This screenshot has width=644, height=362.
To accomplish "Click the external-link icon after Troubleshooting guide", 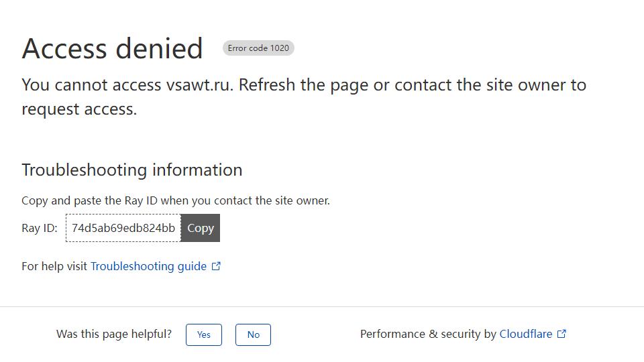I will point(216,266).
